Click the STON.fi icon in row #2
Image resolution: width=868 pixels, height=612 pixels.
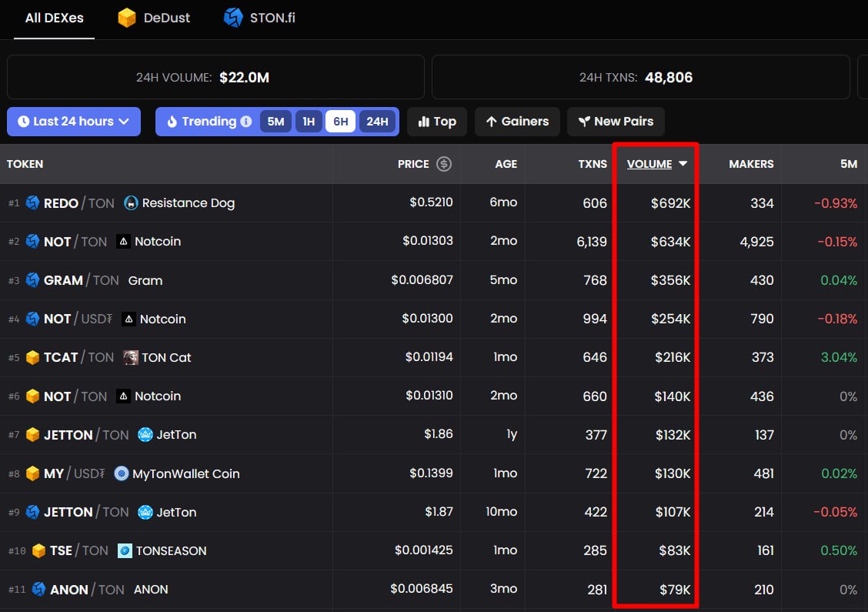point(32,242)
